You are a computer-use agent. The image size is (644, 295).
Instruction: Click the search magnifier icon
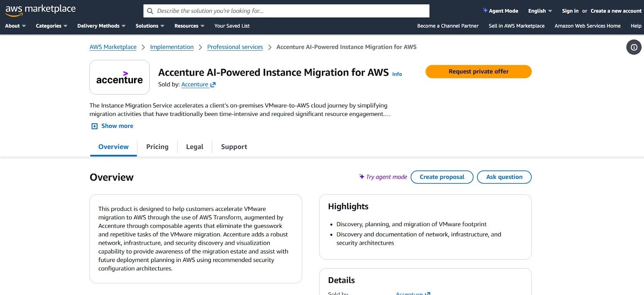coord(150,11)
